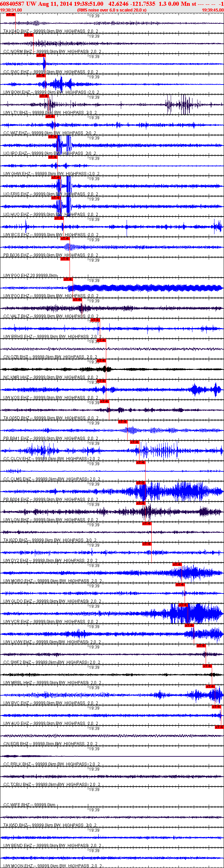The height and width of the screenshot is (868, 224).
Task: Select the 19:38:31.00 start time label
Action: pyautogui.click(x=11, y=10)
